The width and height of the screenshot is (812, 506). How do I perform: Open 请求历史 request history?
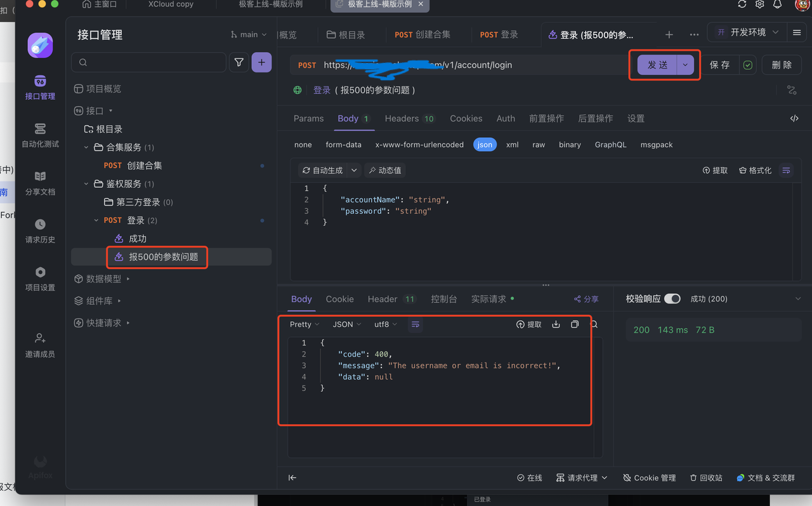(x=40, y=230)
